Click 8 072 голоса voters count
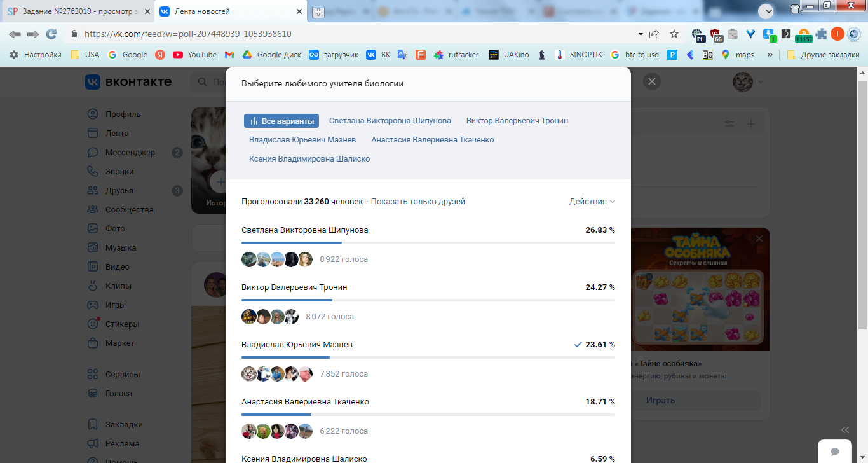 (330, 317)
